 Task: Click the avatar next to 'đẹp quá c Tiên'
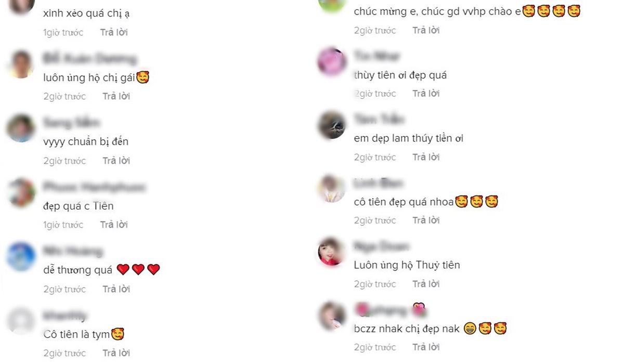(22, 193)
